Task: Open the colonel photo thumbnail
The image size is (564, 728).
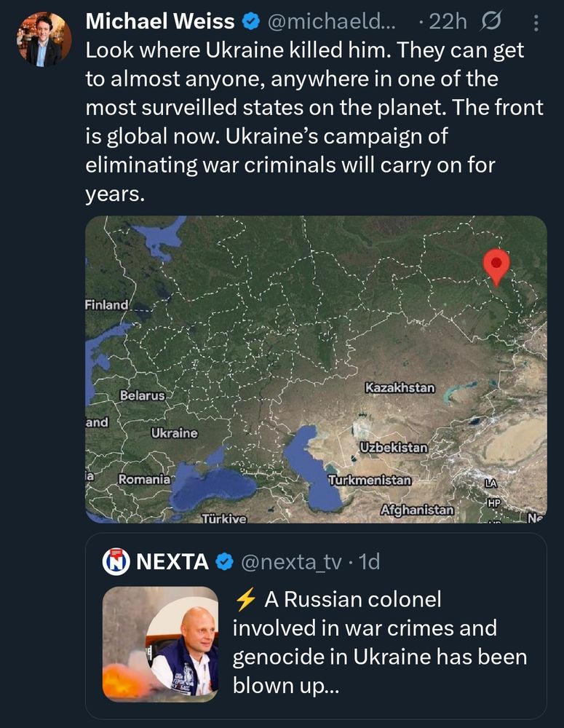Action: 160,644
